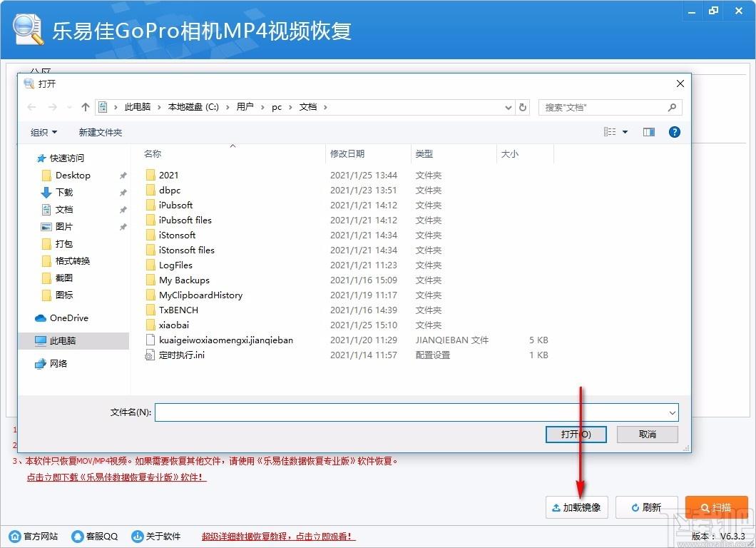Open 关于软件 in status bar

(156, 537)
